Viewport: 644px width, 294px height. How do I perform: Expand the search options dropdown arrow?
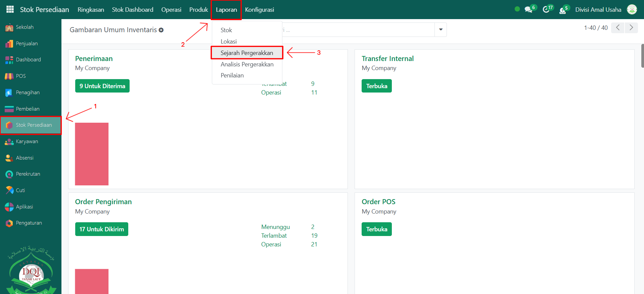441,30
